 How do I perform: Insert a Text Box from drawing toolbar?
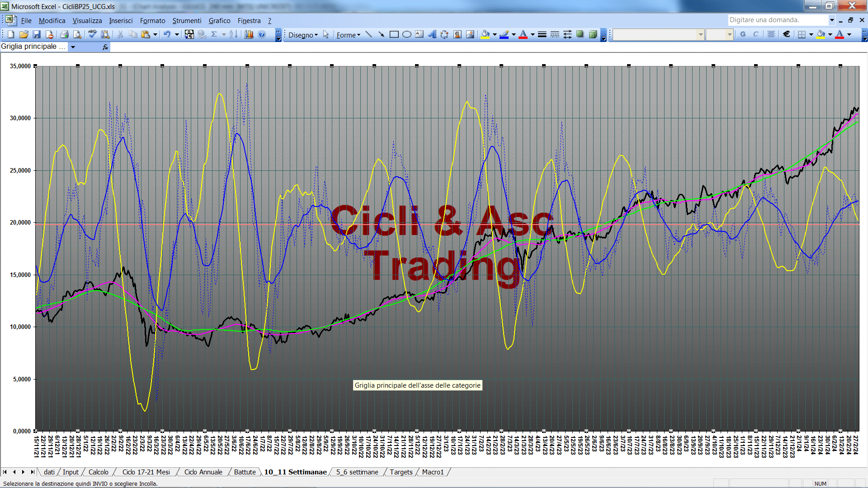(420, 34)
